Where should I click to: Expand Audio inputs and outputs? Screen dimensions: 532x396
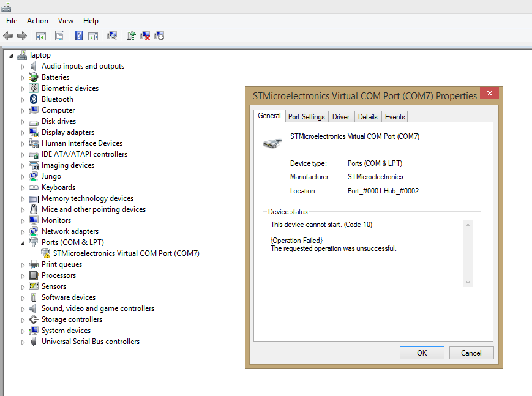pyautogui.click(x=23, y=67)
